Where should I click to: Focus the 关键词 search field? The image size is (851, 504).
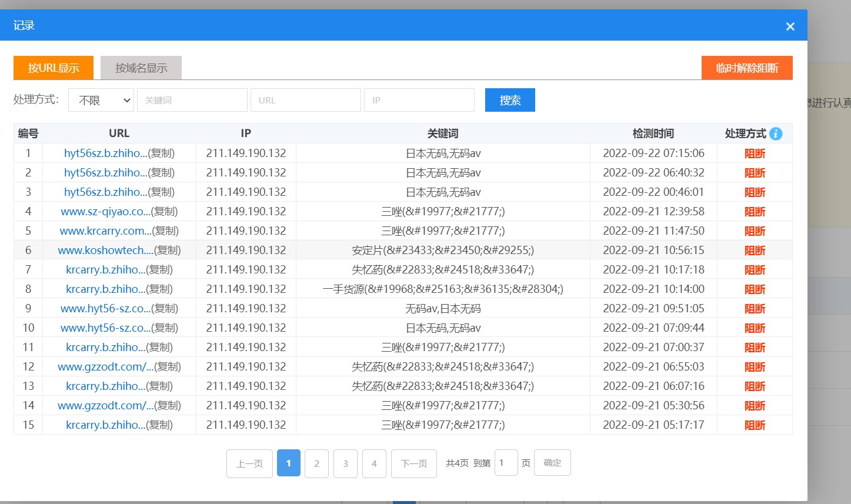(x=192, y=100)
